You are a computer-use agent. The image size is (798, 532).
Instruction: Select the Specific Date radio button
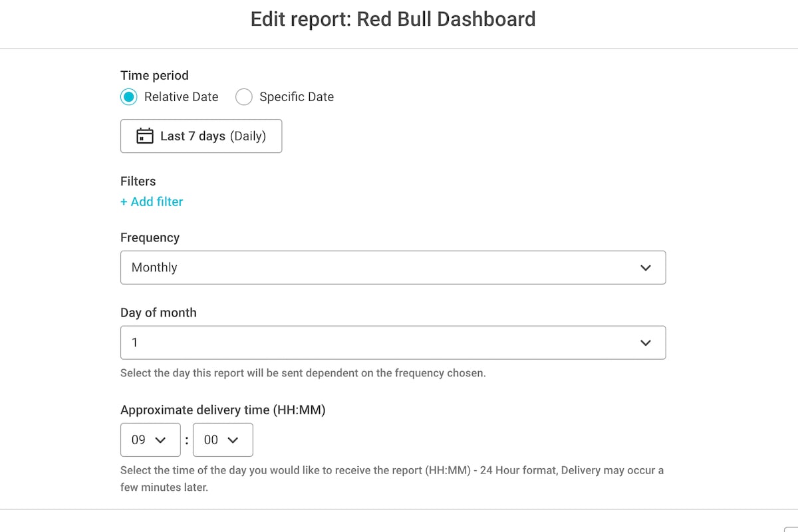[244, 97]
